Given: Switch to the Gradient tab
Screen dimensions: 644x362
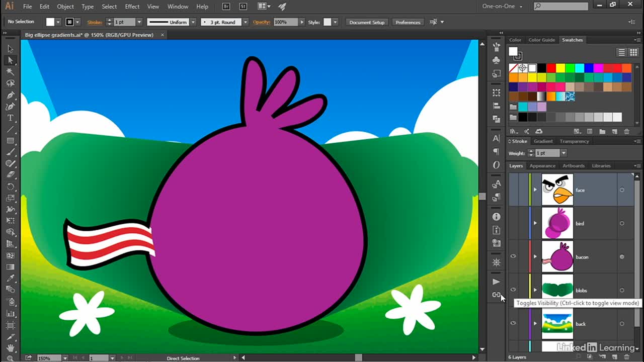Looking at the screenshot, I should tap(543, 141).
